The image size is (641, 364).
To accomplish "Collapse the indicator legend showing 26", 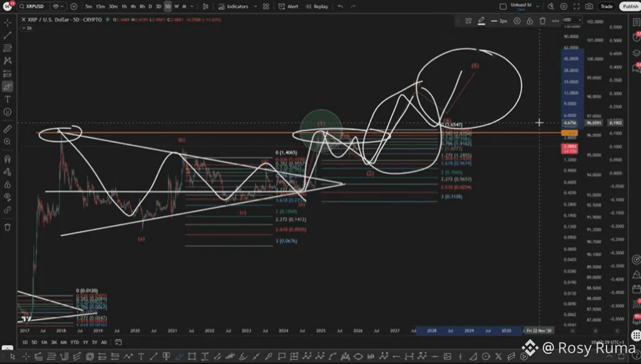I will [27, 28].
